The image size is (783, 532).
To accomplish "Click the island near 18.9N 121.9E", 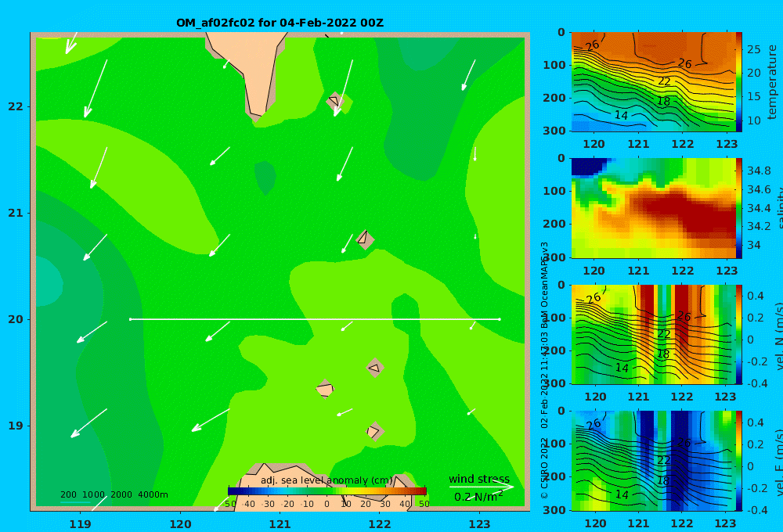I will 374,431.
